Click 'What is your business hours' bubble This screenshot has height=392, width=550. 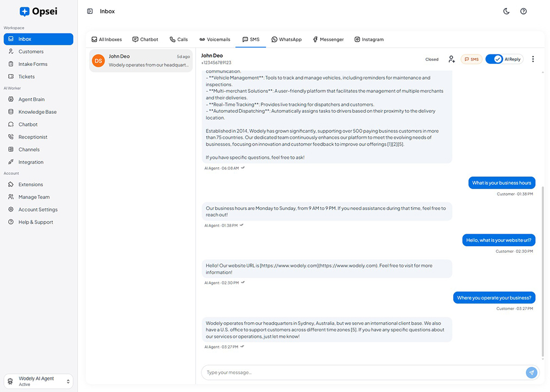(x=502, y=183)
